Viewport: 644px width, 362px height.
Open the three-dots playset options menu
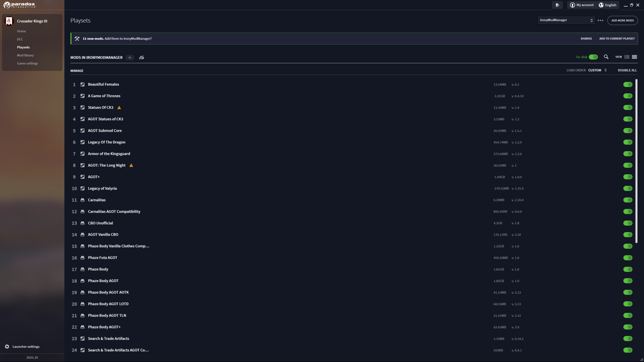(600, 20)
